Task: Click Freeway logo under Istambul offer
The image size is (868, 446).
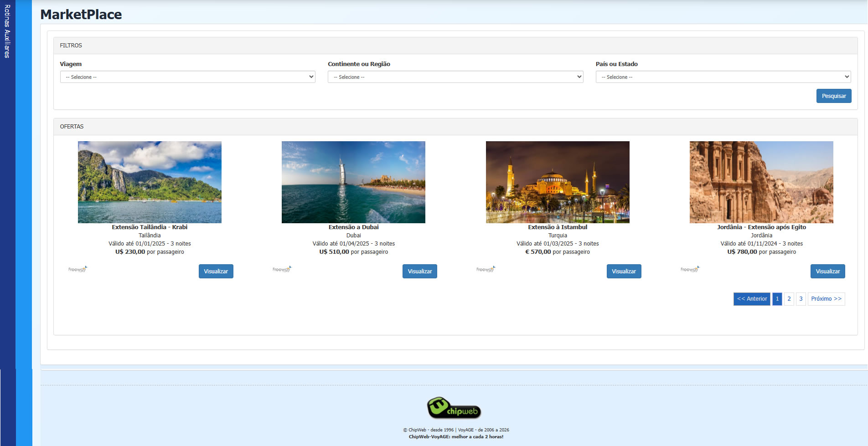Action: coord(486,269)
